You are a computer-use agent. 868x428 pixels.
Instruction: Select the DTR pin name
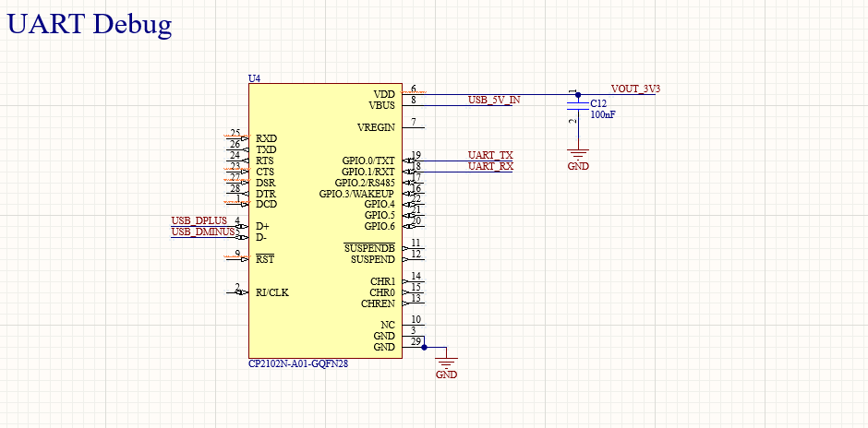click(266, 194)
